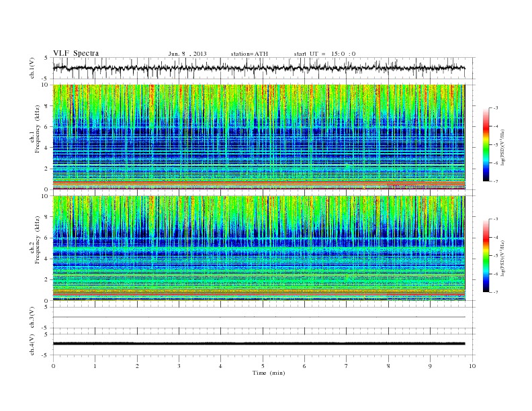Screen dimensions: 532x411
Task: Select the "Jun. 8, 2013" date label
Action: tap(187, 54)
